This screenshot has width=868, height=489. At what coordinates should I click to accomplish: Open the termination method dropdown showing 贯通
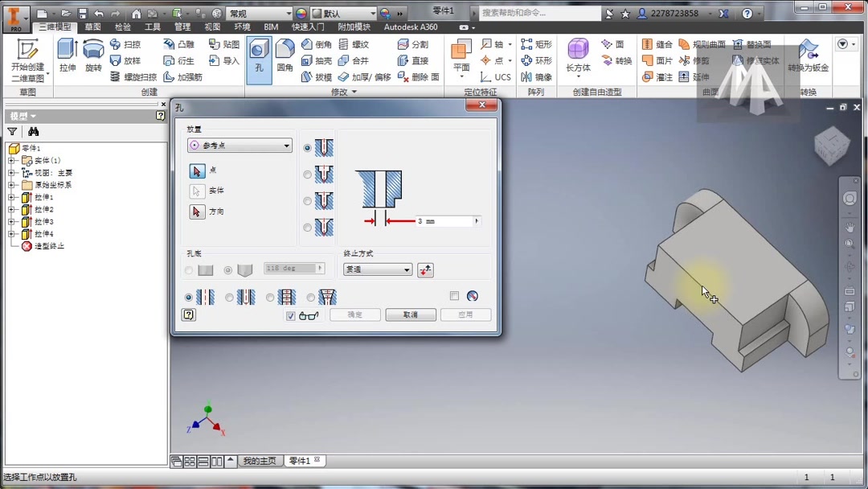coord(377,269)
